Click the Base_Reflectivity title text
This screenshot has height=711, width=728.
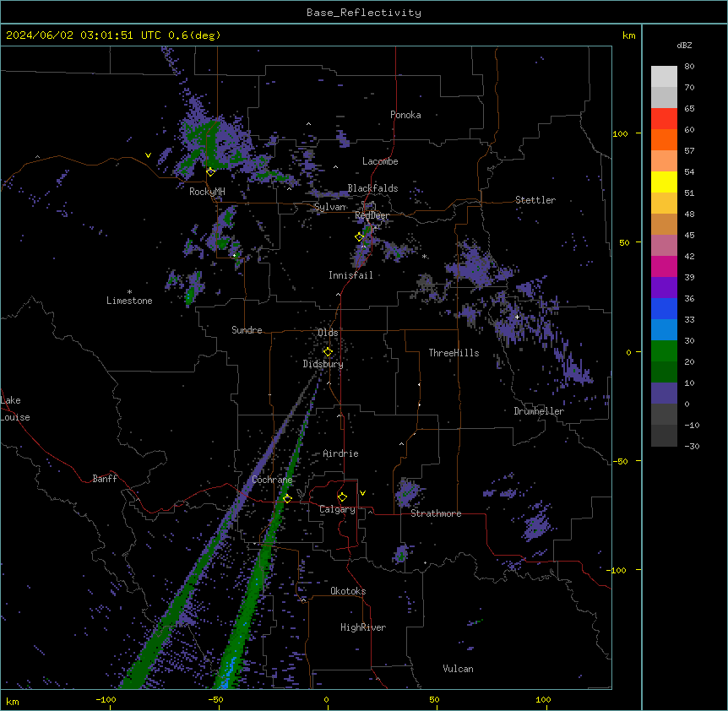pos(363,13)
